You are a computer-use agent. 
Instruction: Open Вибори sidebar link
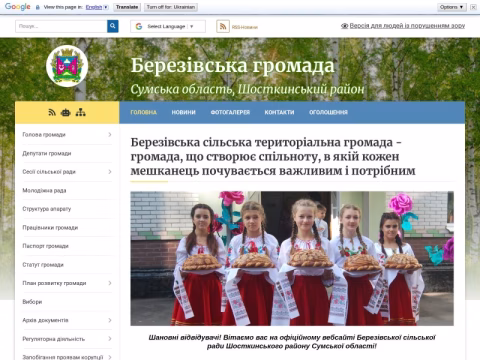pyautogui.click(x=32, y=302)
